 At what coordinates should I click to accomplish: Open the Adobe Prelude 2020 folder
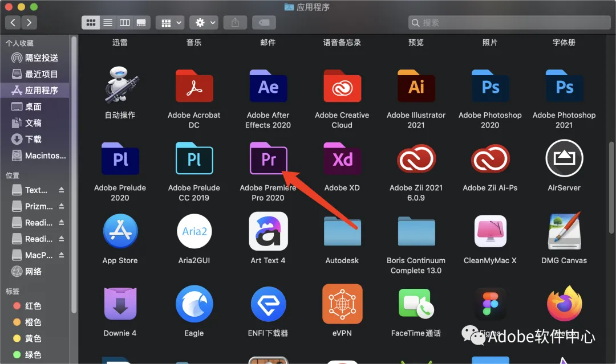point(120,158)
